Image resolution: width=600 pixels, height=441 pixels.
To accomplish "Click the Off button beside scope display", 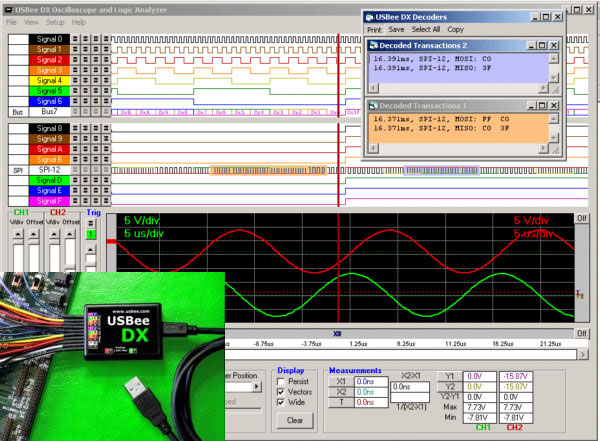I will (582, 218).
